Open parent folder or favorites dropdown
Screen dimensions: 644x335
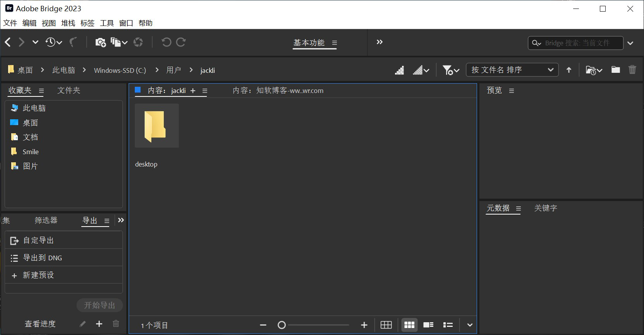pyautogui.click(x=35, y=42)
